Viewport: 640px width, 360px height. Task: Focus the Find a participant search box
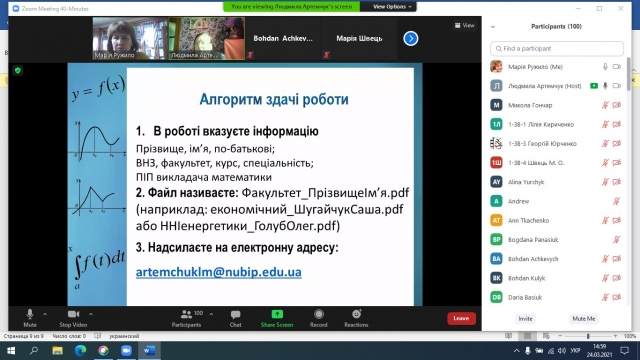point(557,49)
